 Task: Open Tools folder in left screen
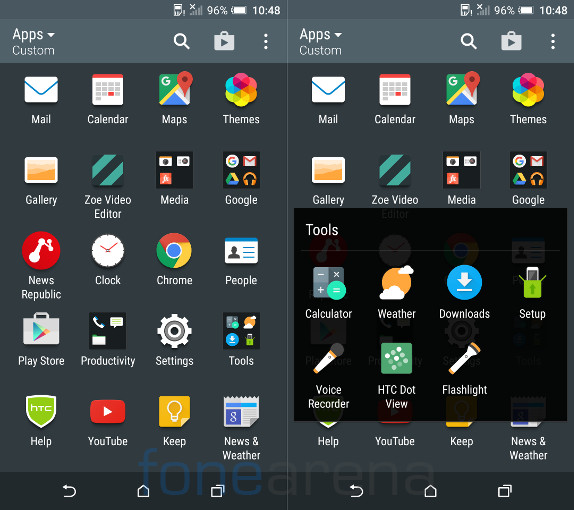(241, 331)
